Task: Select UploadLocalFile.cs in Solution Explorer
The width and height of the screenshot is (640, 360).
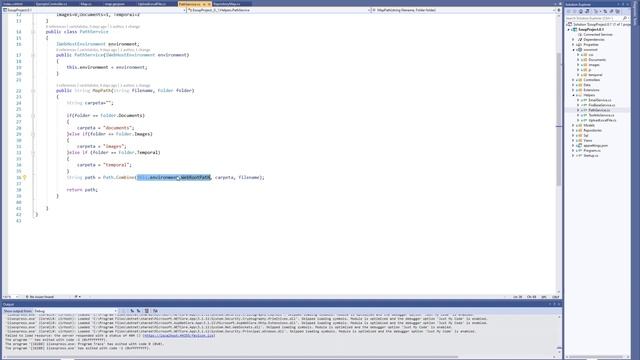Action: (602, 120)
